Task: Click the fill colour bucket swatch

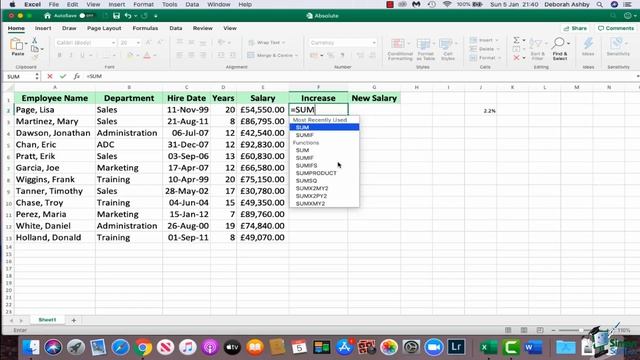Action: coord(130,56)
